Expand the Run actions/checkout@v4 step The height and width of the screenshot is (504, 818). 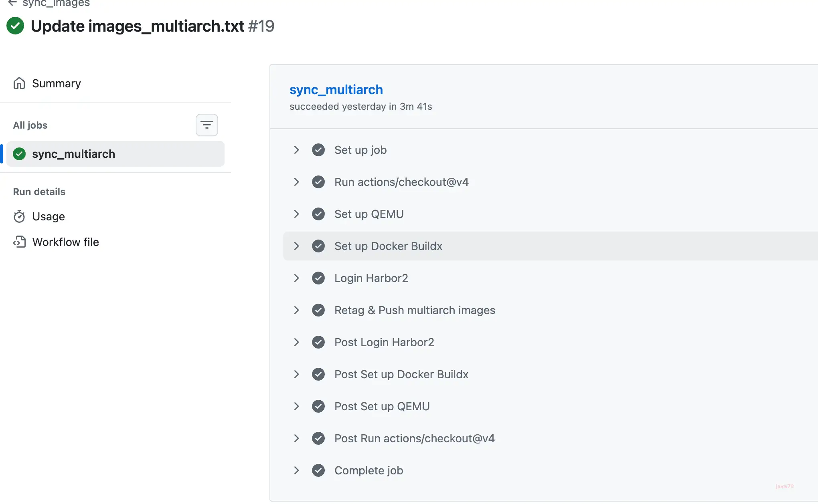coord(297,182)
